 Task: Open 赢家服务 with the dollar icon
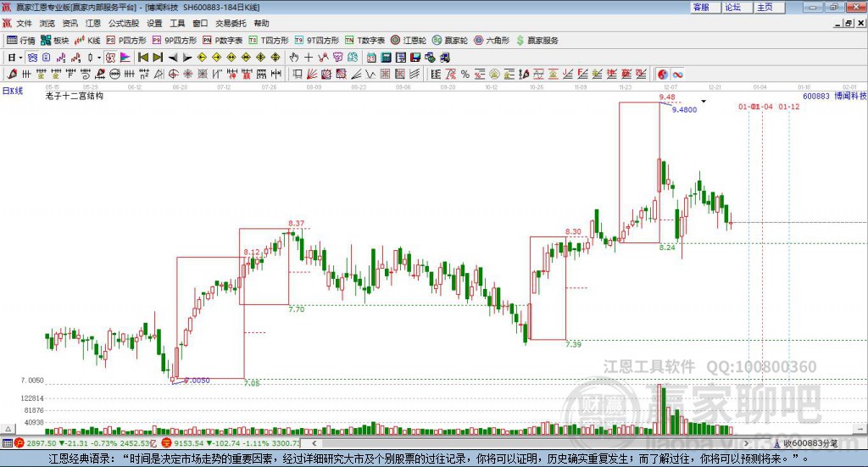[x=537, y=41]
